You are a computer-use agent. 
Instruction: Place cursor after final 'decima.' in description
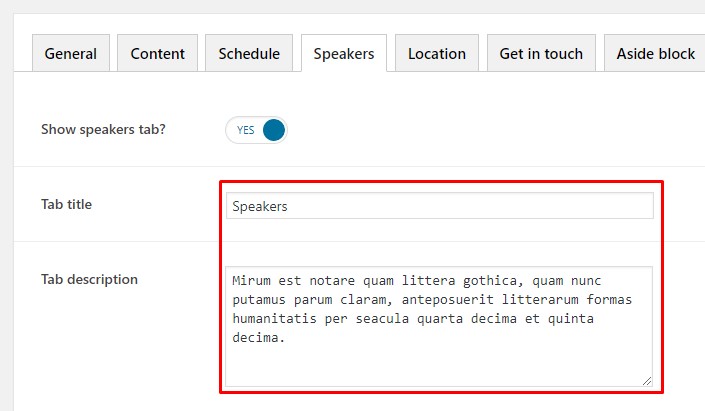click(x=288, y=338)
